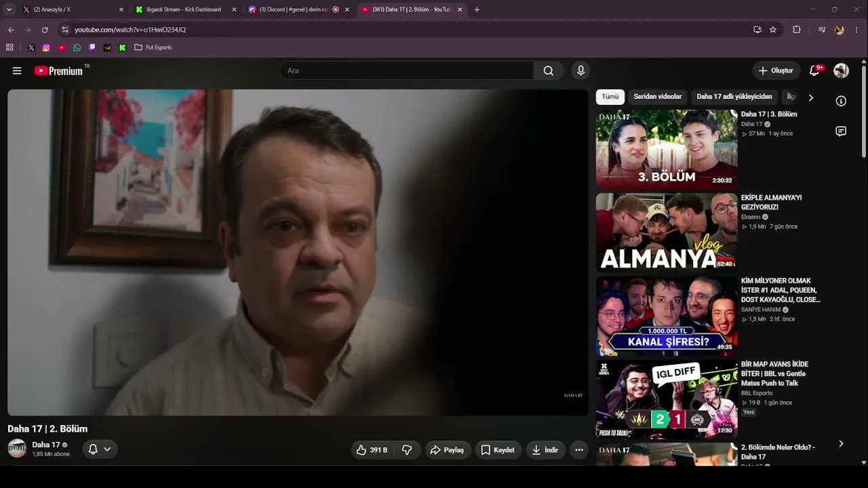868x488 pixels.
Task: Click the address bar URL
Action: [x=130, y=30]
